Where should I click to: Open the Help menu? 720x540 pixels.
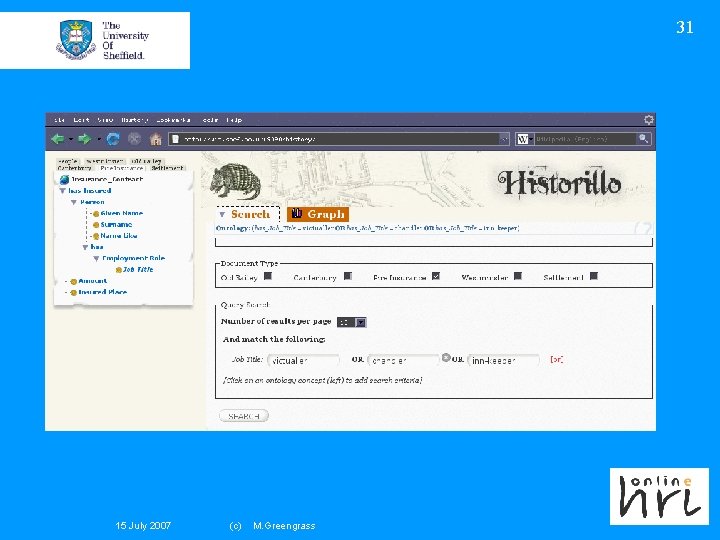(x=234, y=120)
